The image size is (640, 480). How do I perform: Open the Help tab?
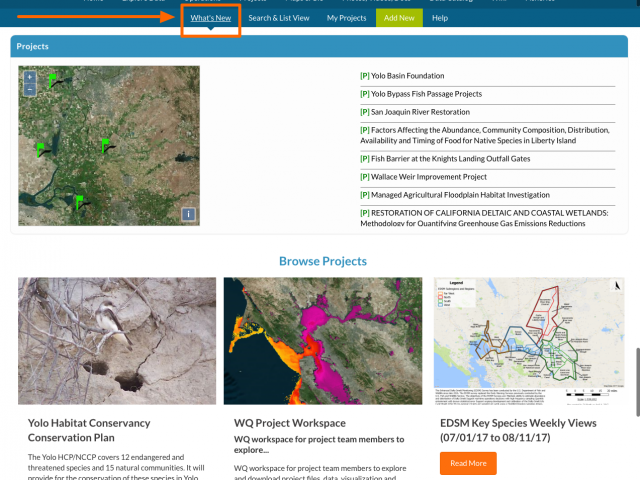click(x=440, y=18)
